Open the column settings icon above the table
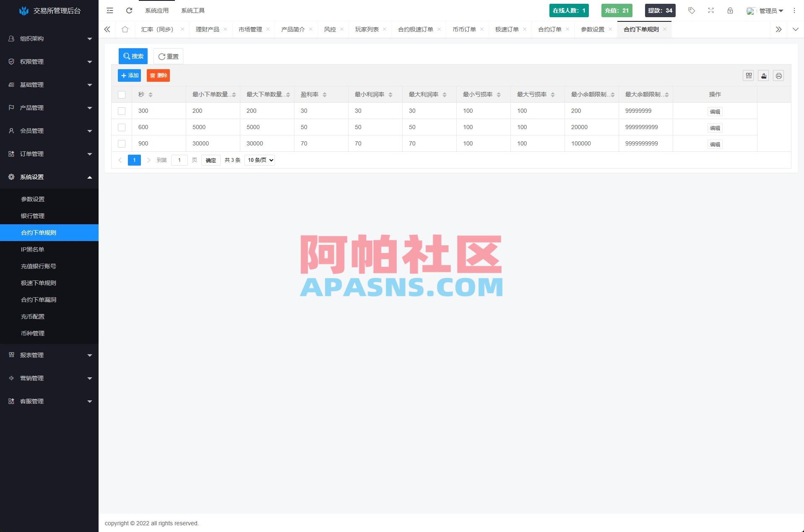Screen dimensions: 804x532 pyautogui.click(x=748, y=75)
